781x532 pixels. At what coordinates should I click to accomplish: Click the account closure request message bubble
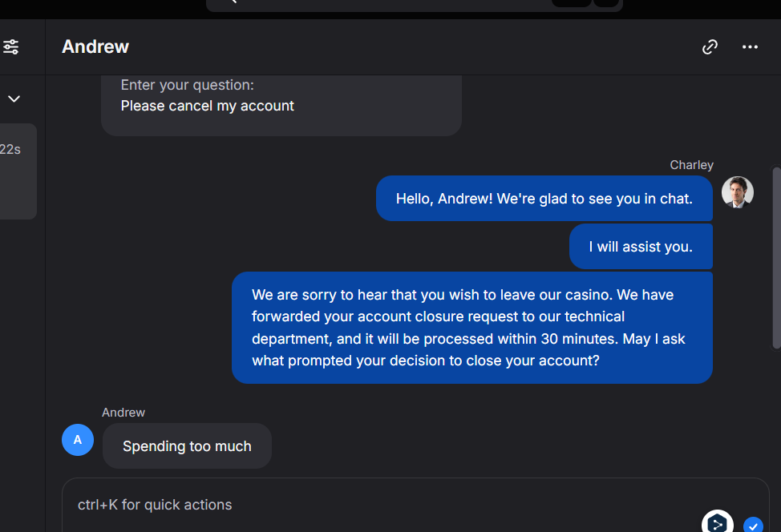(471, 328)
